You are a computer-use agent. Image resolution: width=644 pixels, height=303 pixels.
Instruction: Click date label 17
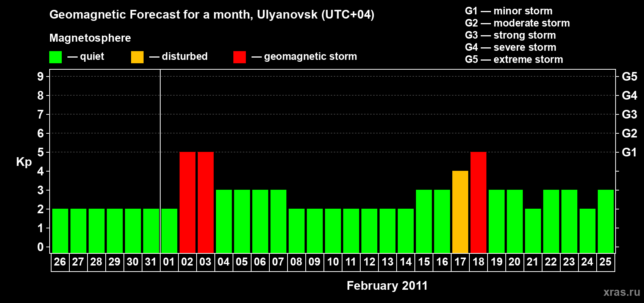(460, 262)
